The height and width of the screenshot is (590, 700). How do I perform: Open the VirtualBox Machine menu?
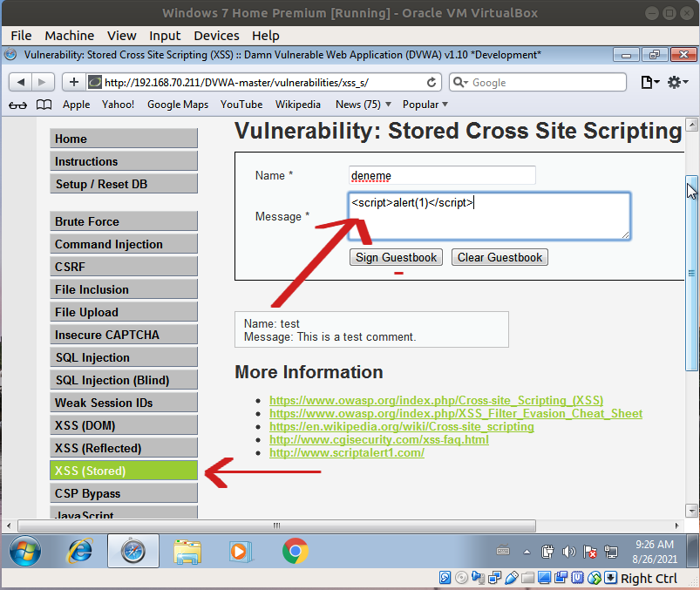[69, 36]
